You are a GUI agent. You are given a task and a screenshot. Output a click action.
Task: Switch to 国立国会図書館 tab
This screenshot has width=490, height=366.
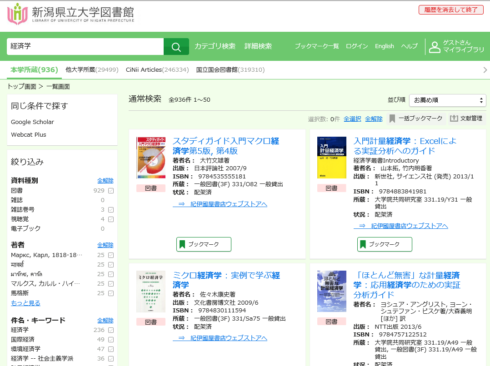coord(230,70)
